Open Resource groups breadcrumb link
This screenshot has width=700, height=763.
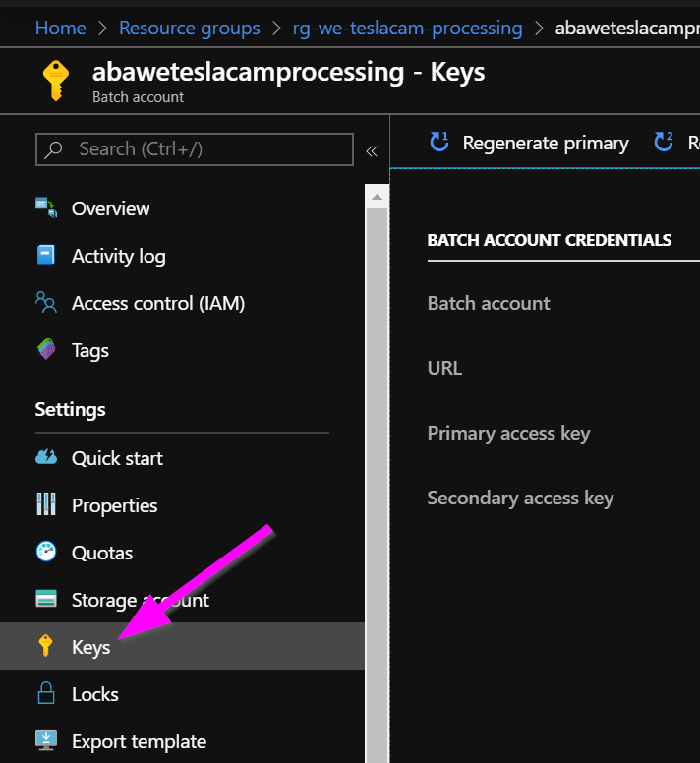189,29
